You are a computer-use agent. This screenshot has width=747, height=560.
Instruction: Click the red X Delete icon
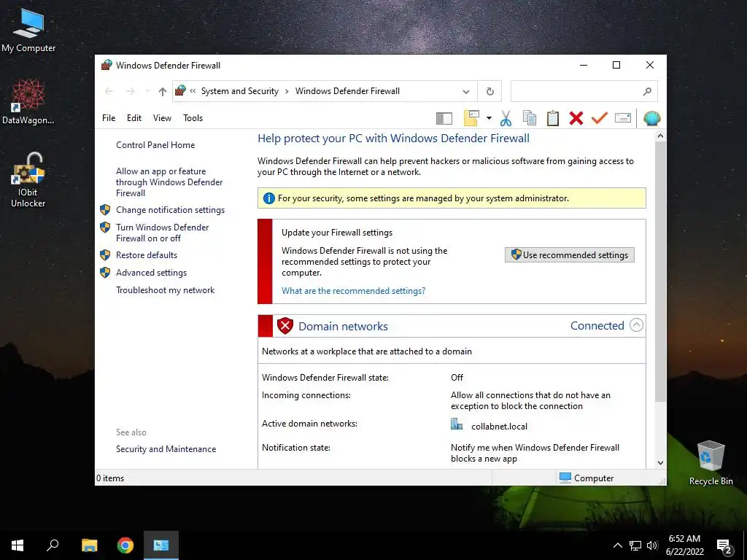click(576, 118)
